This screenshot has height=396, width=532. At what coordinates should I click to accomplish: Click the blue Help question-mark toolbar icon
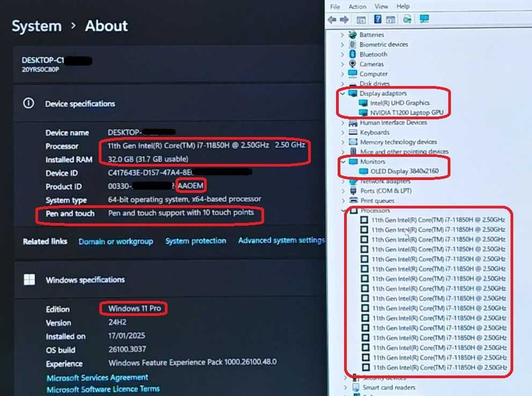(378, 19)
